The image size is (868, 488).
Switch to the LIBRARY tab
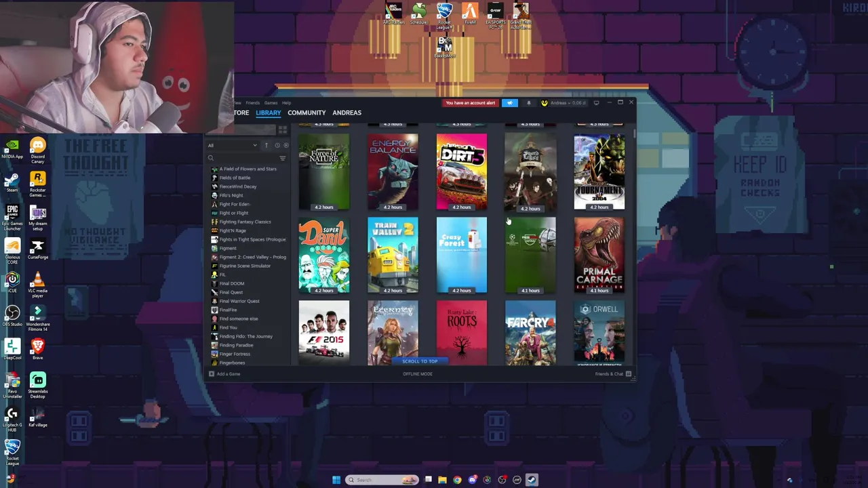269,113
